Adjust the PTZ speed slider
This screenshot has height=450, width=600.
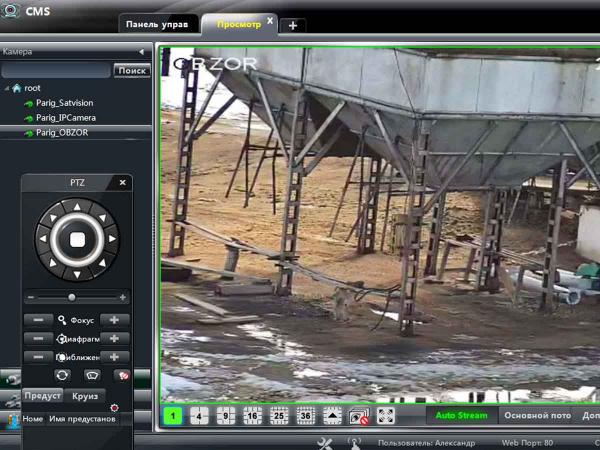pyautogui.click(x=71, y=297)
